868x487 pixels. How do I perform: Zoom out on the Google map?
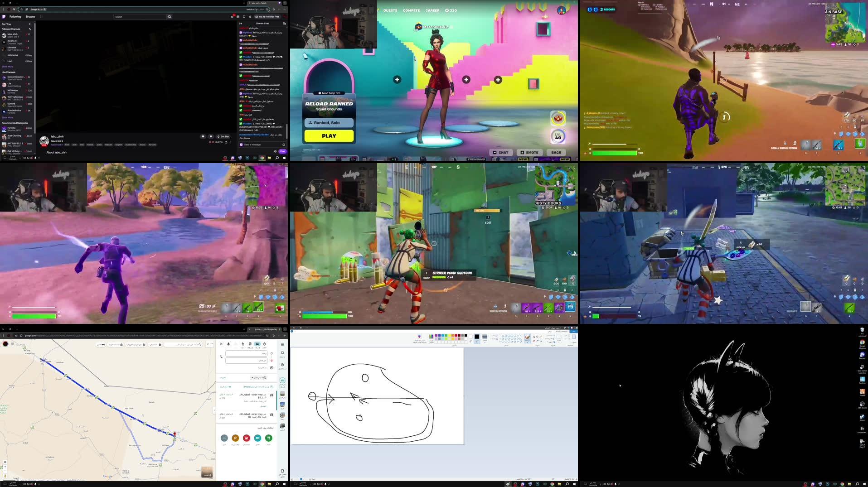tap(5, 471)
